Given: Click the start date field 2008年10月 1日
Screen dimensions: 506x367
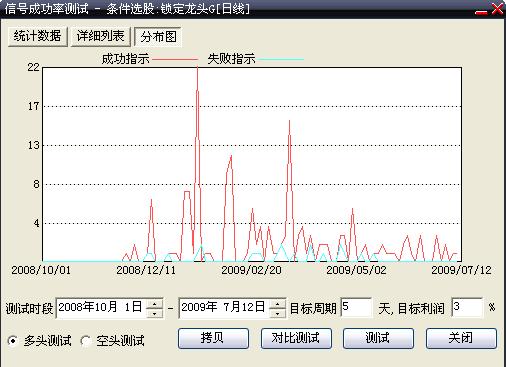Looking at the screenshot, I should (101, 308).
